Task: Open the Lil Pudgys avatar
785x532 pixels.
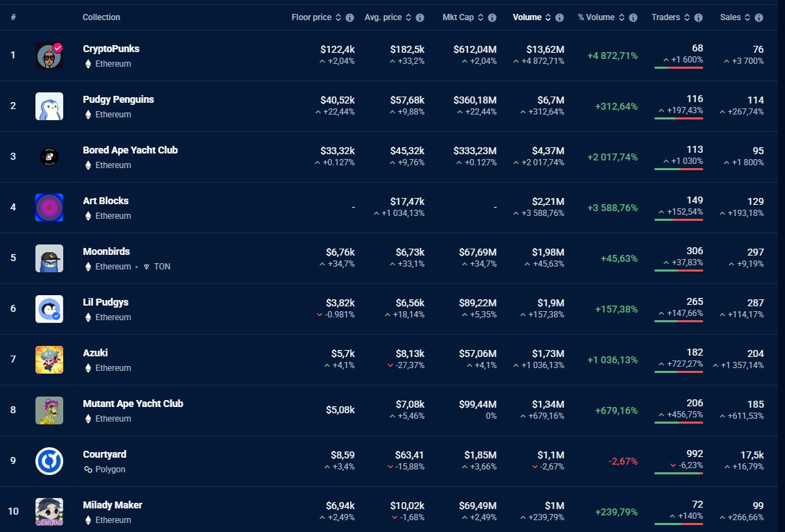Action: coord(49,309)
